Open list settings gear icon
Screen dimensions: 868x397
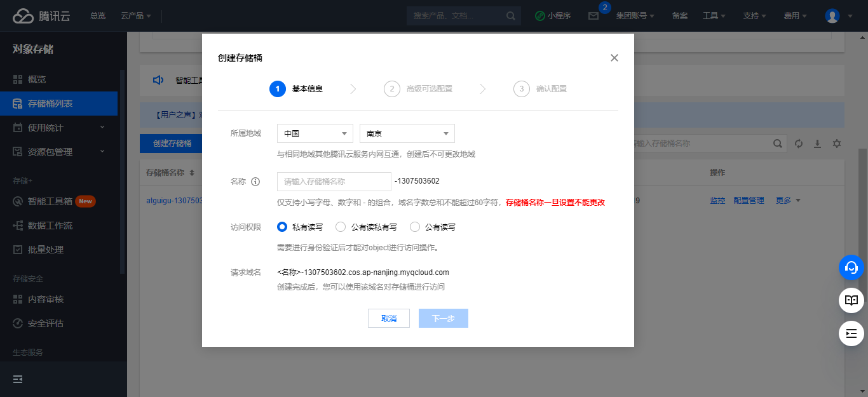pos(837,144)
